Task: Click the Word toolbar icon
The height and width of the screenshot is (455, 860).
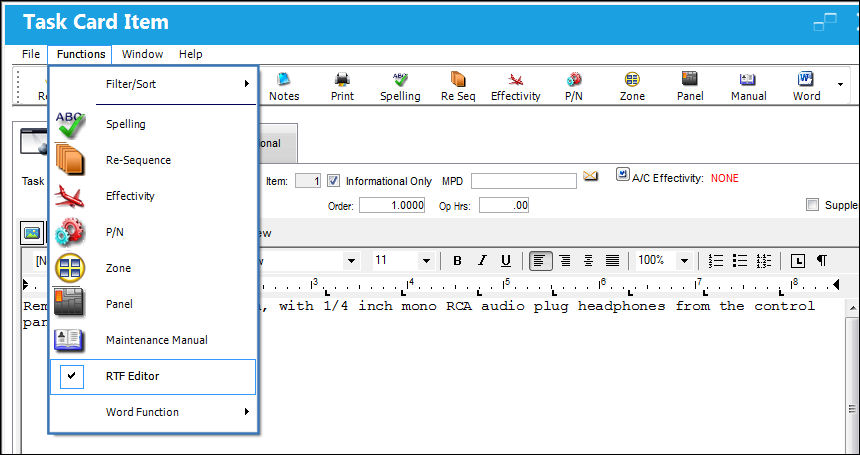Action: coord(806,79)
